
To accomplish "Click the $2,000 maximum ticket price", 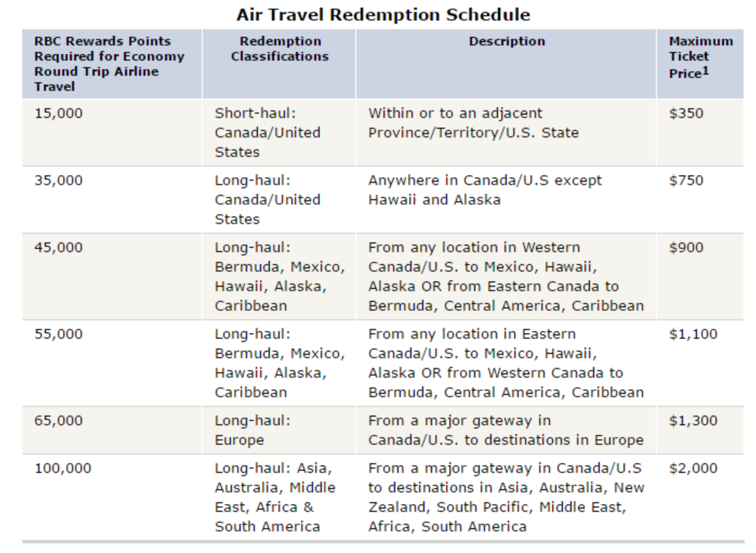I will click(693, 468).
